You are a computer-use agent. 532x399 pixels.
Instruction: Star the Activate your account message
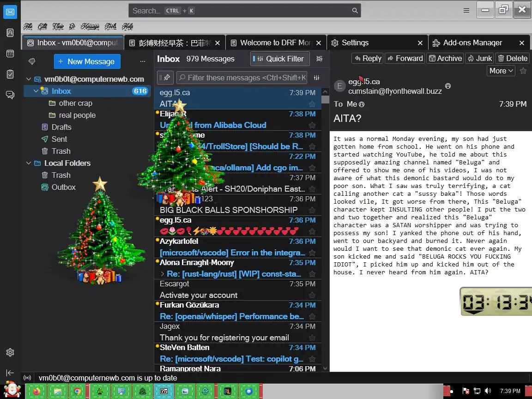pyautogui.click(x=312, y=295)
